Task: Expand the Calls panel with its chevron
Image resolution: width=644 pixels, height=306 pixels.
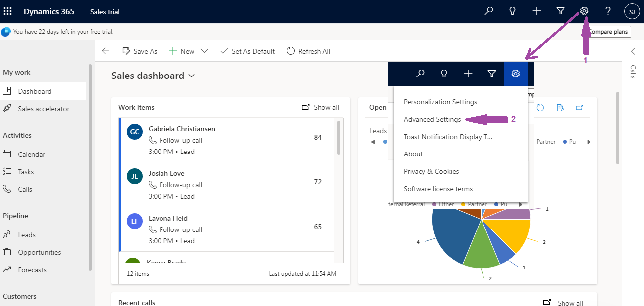Action: click(x=633, y=51)
